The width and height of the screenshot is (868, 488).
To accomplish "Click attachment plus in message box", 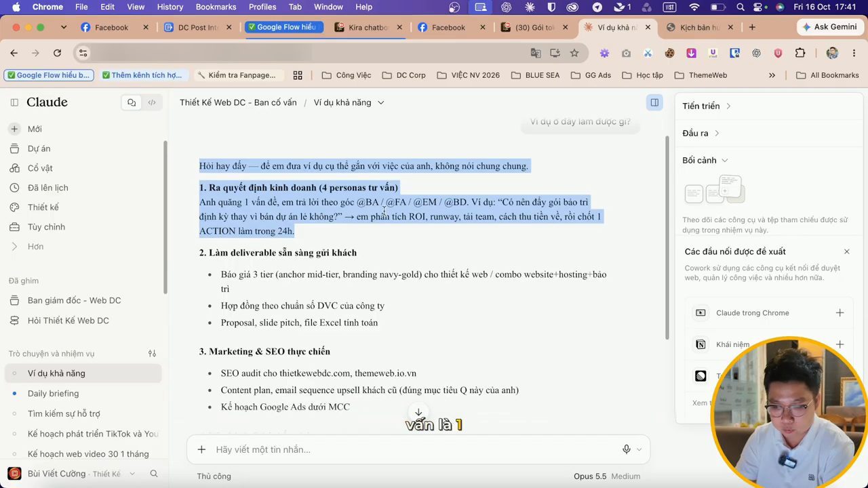I will click(x=201, y=449).
